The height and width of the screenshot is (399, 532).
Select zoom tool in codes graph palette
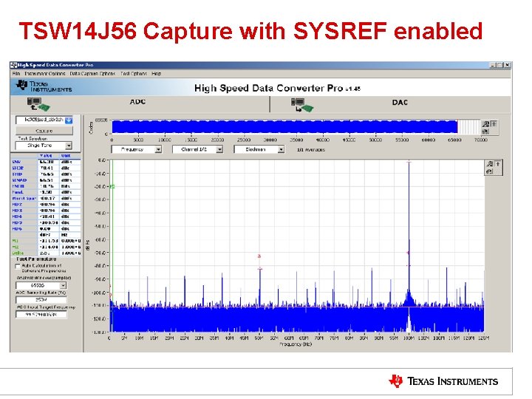pos(486,124)
